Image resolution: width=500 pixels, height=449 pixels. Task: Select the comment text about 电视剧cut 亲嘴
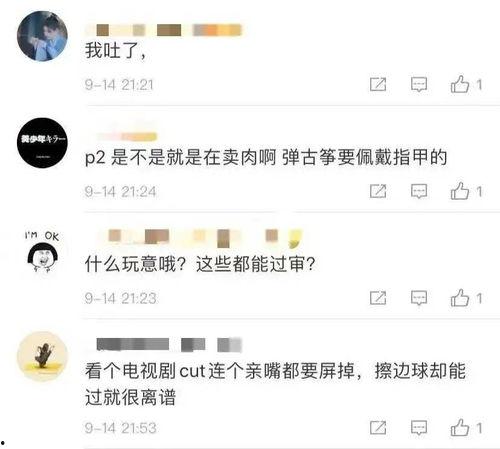click(x=275, y=384)
